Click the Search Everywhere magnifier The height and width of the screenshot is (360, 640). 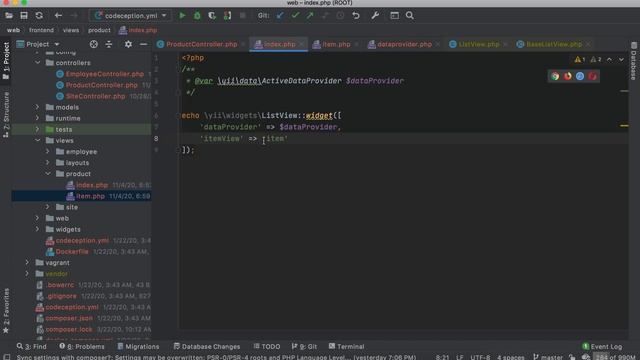[x=410, y=16]
